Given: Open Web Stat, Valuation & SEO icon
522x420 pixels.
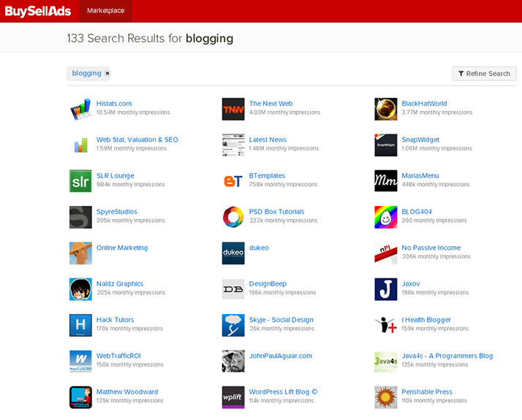Looking at the screenshot, I should point(80,145).
